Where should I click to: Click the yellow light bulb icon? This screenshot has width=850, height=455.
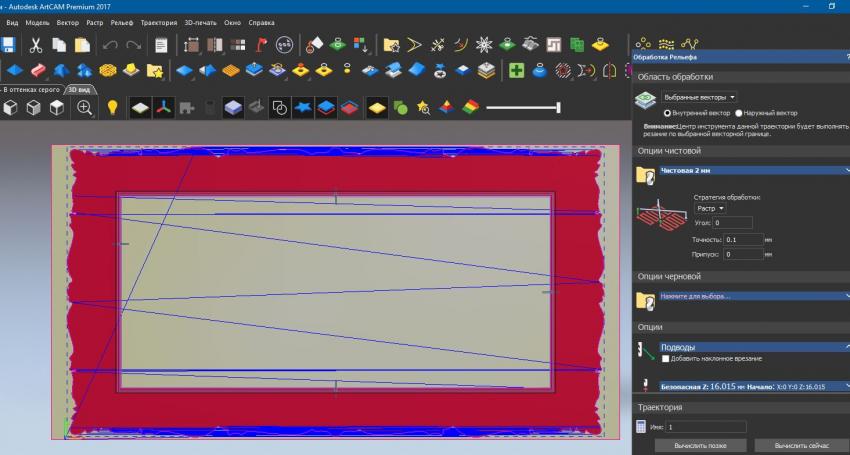112,107
